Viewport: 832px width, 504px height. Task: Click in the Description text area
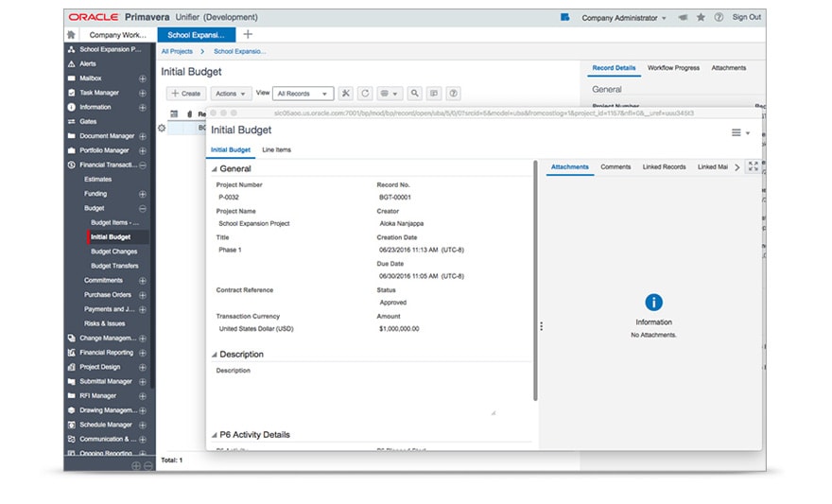(355, 396)
